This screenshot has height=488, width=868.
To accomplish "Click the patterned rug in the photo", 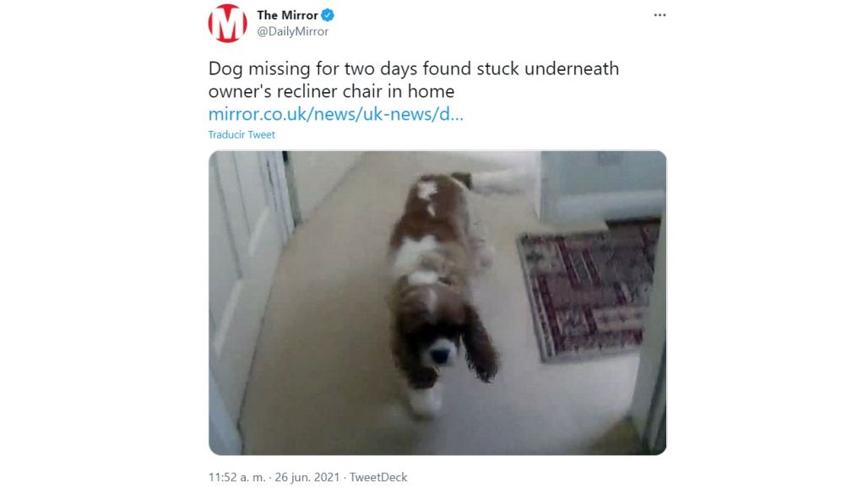I will click(589, 288).
